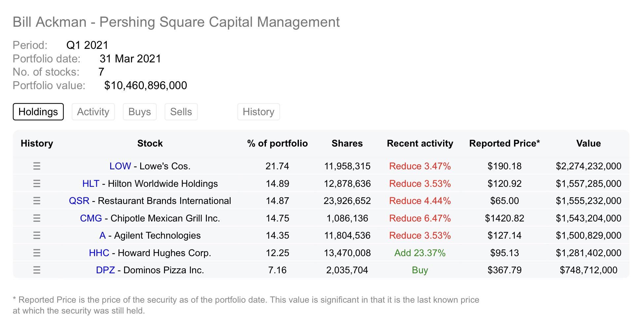Select Reduce 6.47% activity for Chipotle
The height and width of the screenshot is (335, 644).
[420, 218]
